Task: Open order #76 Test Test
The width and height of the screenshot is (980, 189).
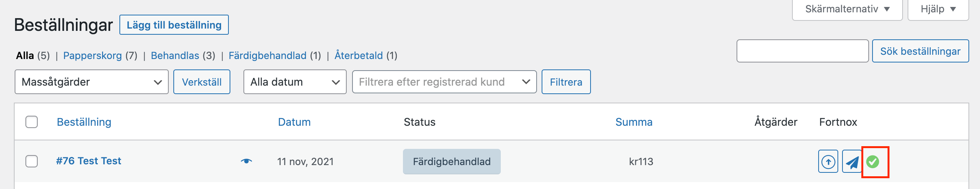Action: coord(89,161)
